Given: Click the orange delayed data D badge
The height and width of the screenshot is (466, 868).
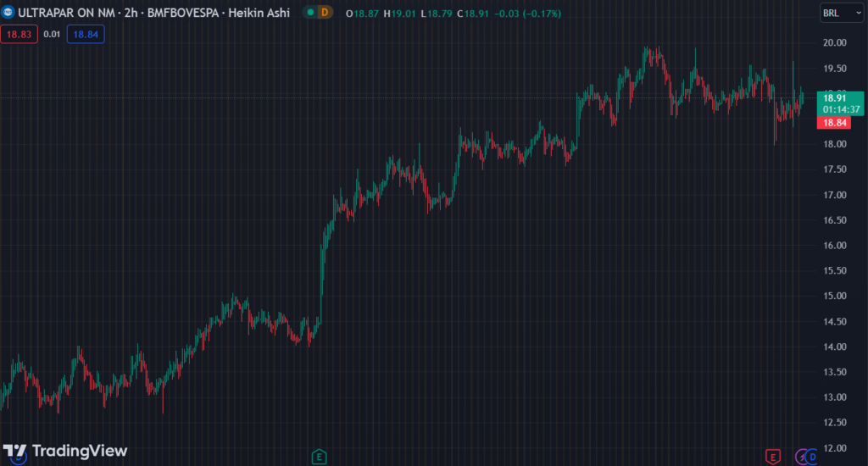Looking at the screenshot, I should pos(325,12).
